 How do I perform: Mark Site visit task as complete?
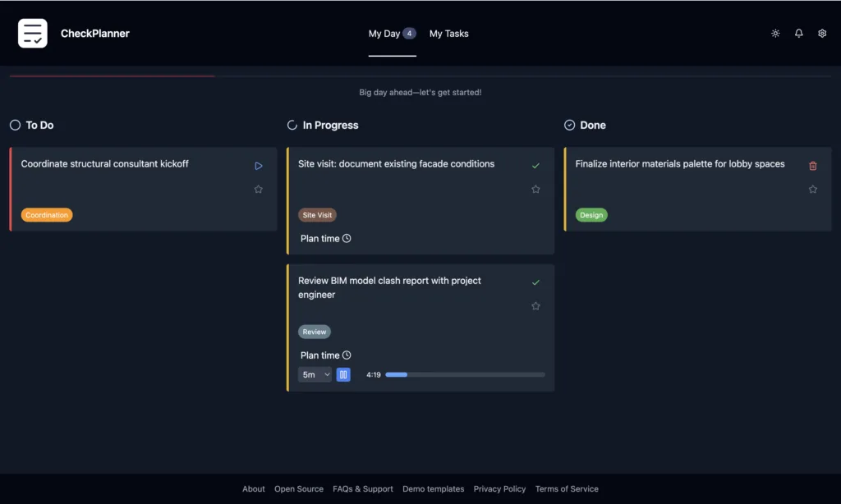pyautogui.click(x=535, y=166)
